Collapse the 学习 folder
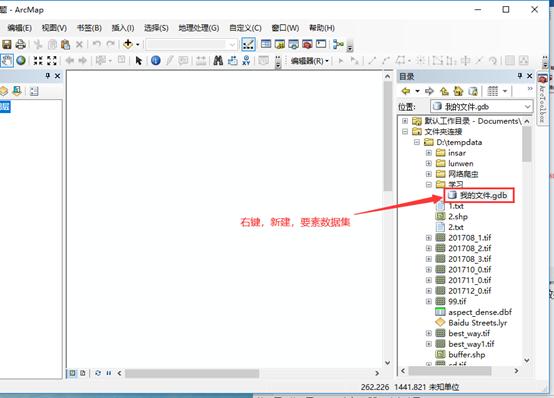 click(x=429, y=185)
